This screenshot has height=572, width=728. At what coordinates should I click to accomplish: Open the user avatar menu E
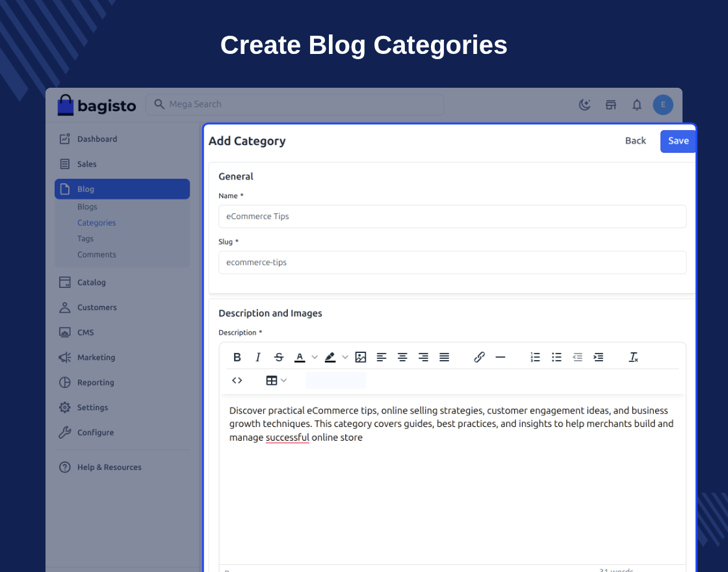[x=663, y=105]
